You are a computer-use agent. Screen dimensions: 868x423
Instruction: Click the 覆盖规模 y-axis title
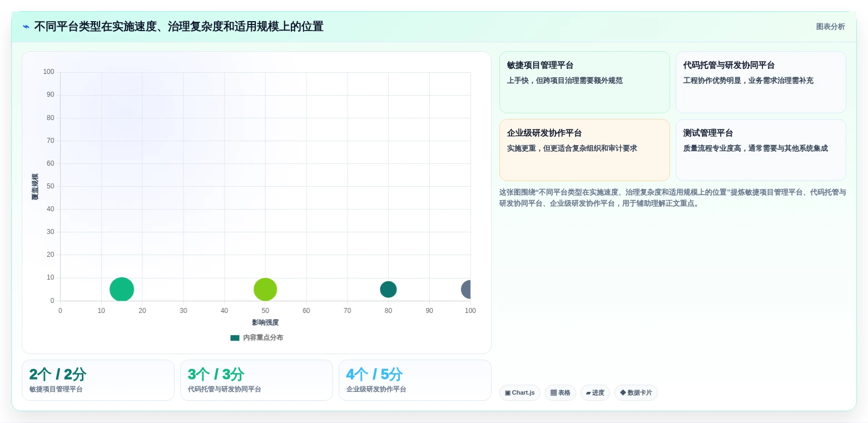pos(35,187)
